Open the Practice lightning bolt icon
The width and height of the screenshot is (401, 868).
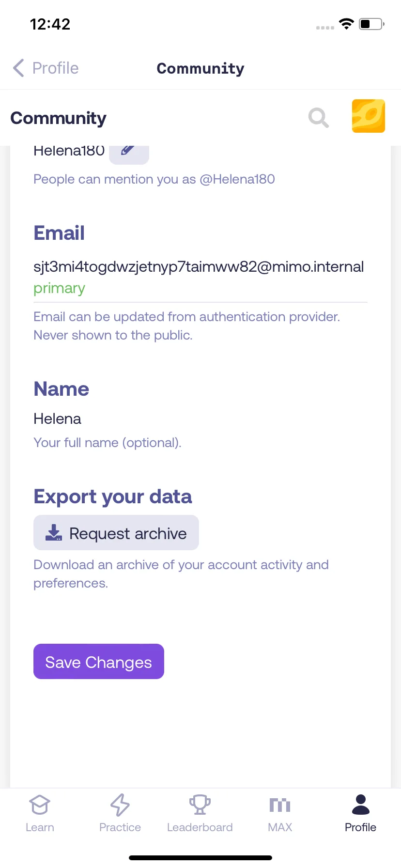click(120, 805)
